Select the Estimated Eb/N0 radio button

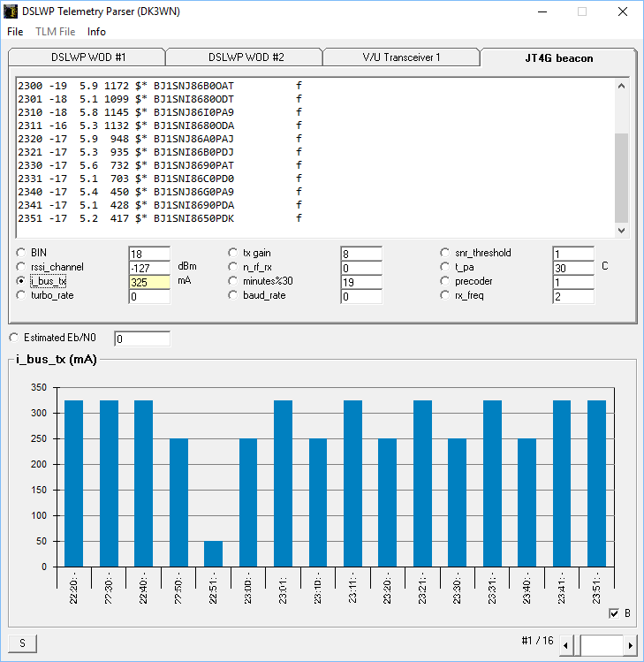pos(14,338)
